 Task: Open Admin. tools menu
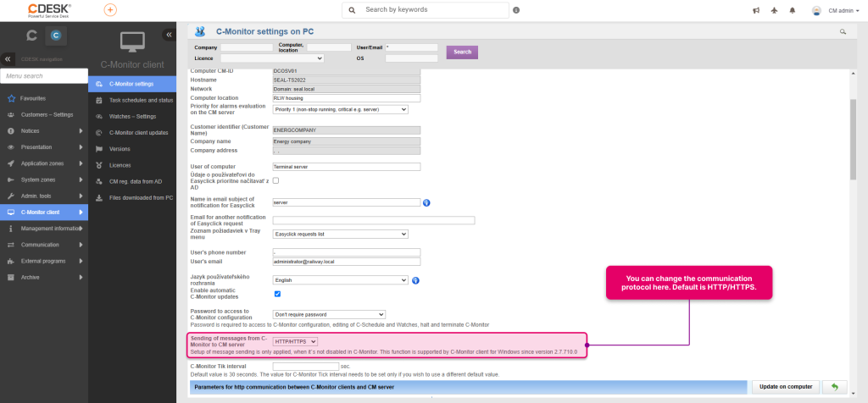coord(44,196)
